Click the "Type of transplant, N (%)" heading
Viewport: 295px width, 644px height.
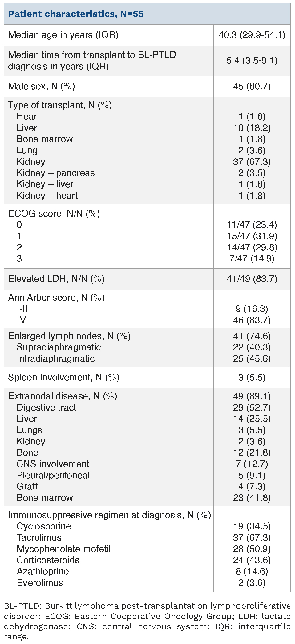(60, 105)
